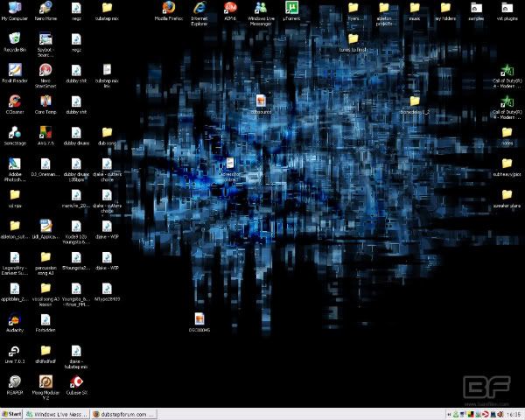Open the vst plugins folder shortcut
Image resolution: width=525 pixels, height=420 pixels.
(507, 11)
